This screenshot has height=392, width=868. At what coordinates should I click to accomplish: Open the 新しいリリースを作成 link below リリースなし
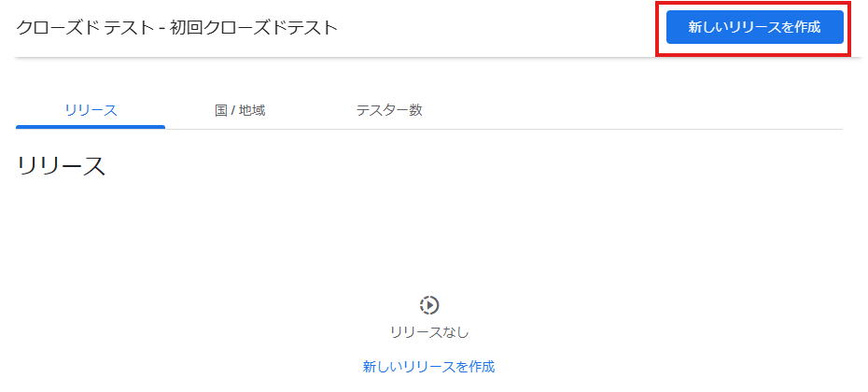(429, 367)
